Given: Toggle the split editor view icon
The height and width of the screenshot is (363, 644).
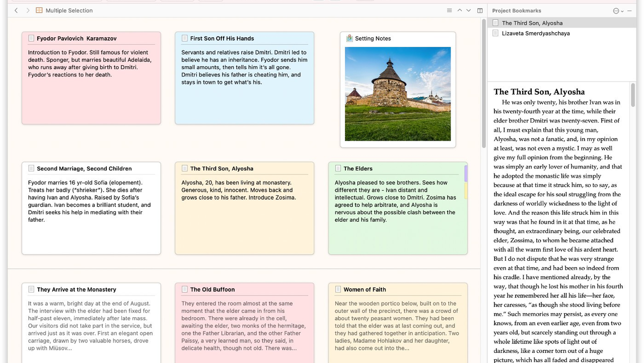Looking at the screenshot, I should [480, 11].
